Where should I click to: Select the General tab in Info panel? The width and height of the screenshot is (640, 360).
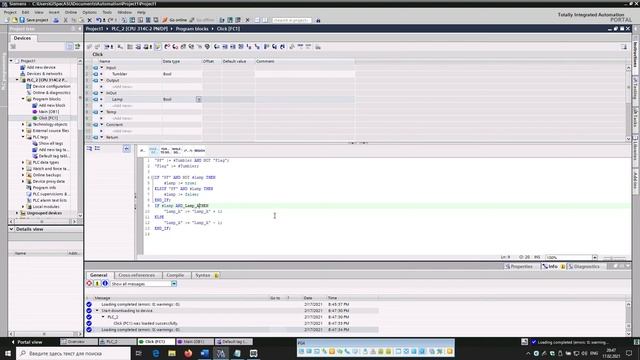click(x=99, y=275)
